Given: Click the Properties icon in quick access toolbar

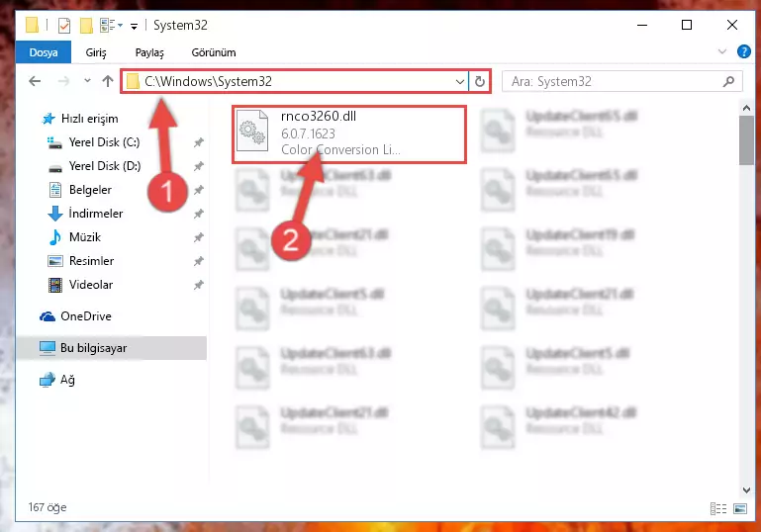Looking at the screenshot, I should pyautogui.click(x=64, y=26).
